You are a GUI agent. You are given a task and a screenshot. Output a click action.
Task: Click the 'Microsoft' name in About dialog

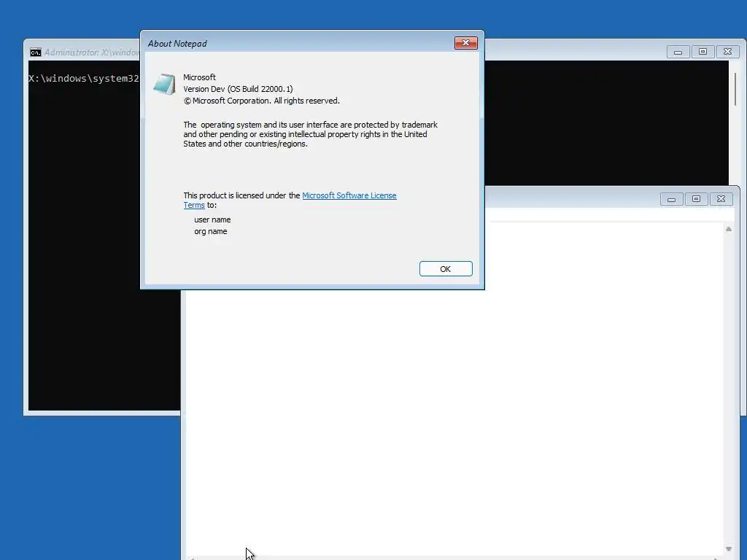199,77
